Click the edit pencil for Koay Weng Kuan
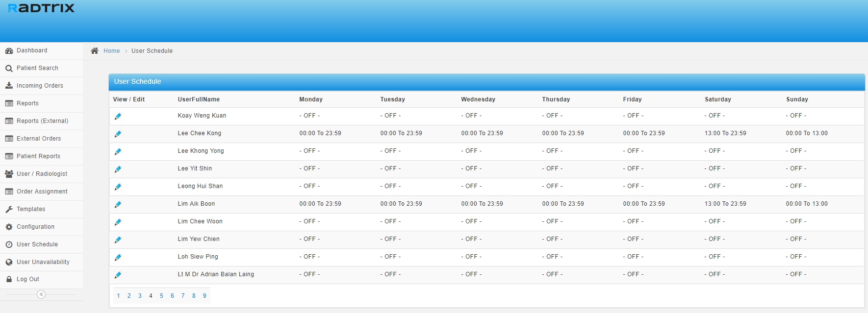The width and height of the screenshot is (868, 313). point(118,116)
